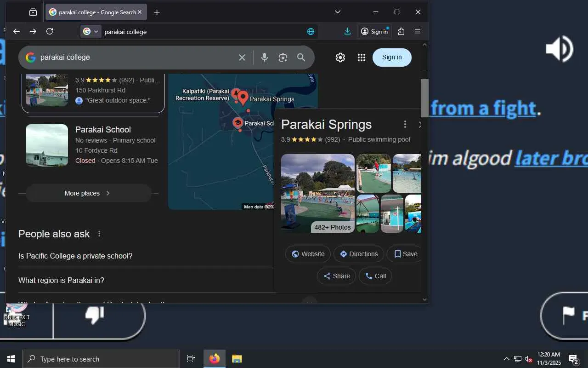This screenshot has width=588, height=368.
Task: Open a new browser tab
Action: pyautogui.click(x=157, y=12)
